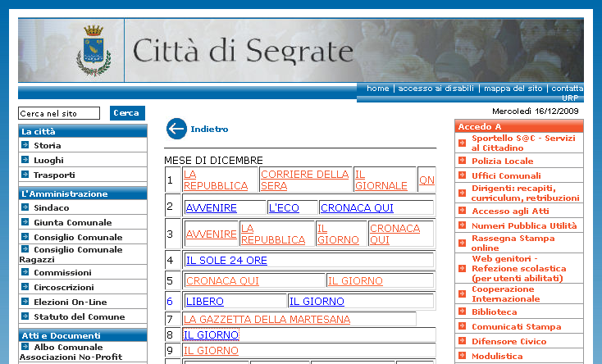Screen dimensions: 602x364
Task: Click the arrow icon beside Commissioni
Action: (x=25, y=272)
